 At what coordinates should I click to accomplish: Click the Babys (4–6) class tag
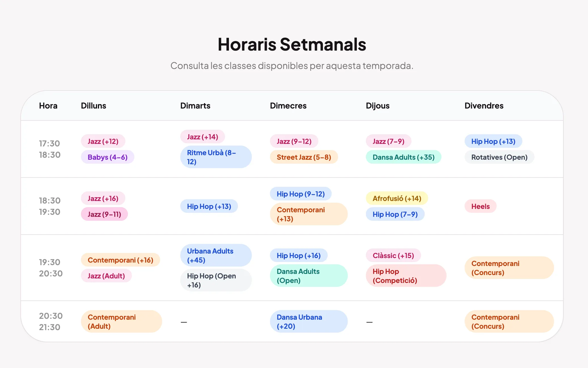(107, 157)
